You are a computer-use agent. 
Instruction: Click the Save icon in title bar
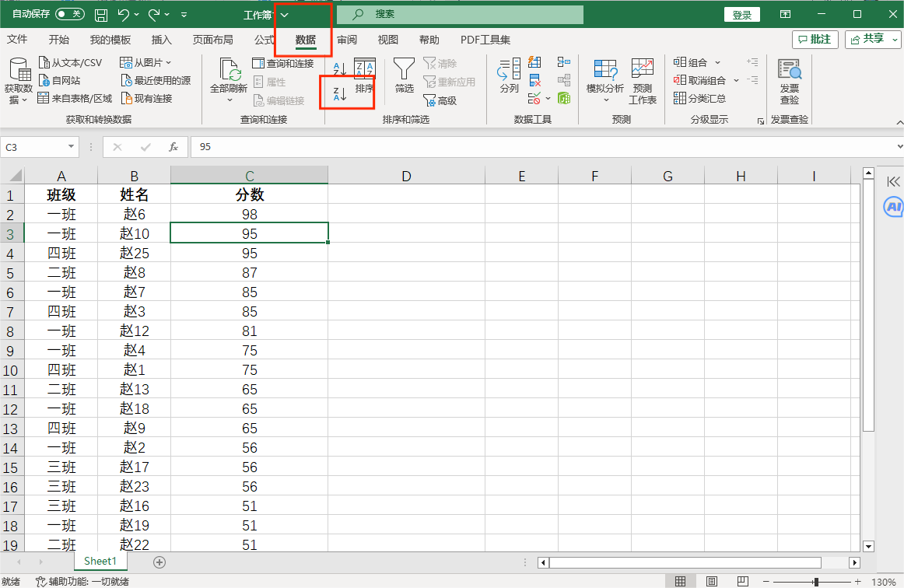(x=101, y=15)
